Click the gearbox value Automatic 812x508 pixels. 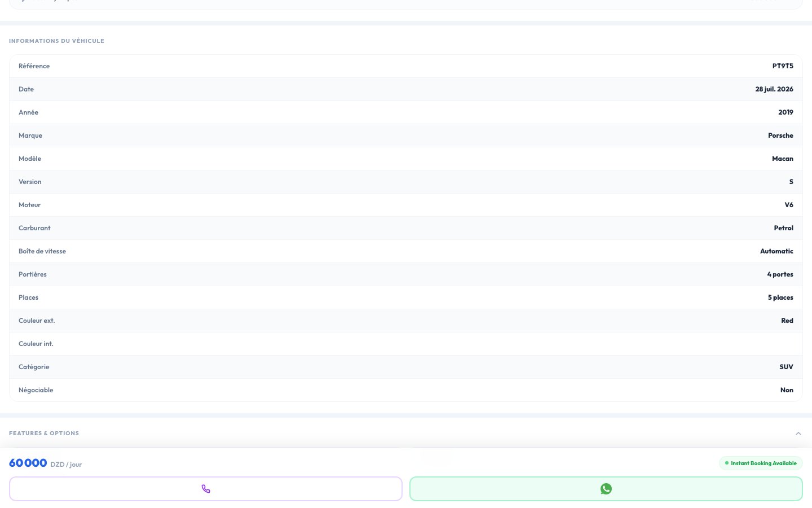776,251
